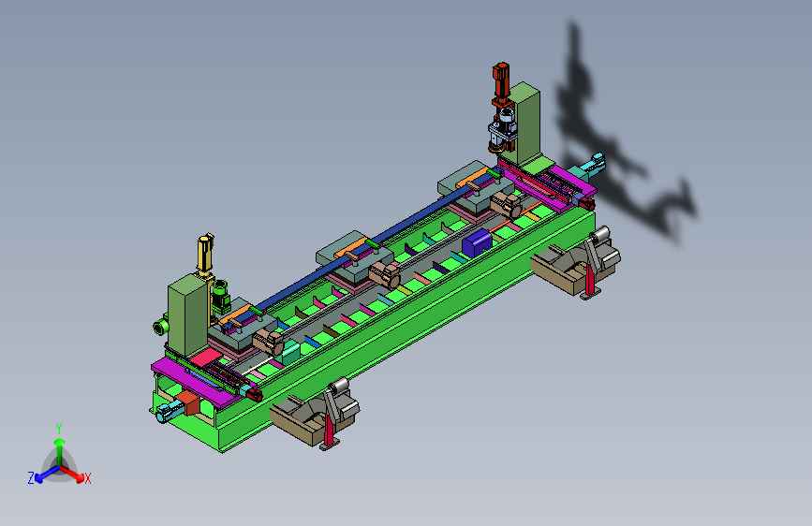Click the blue Z axis of the orientation triad
This screenshot has height=526, width=812.
click(x=47, y=475)
